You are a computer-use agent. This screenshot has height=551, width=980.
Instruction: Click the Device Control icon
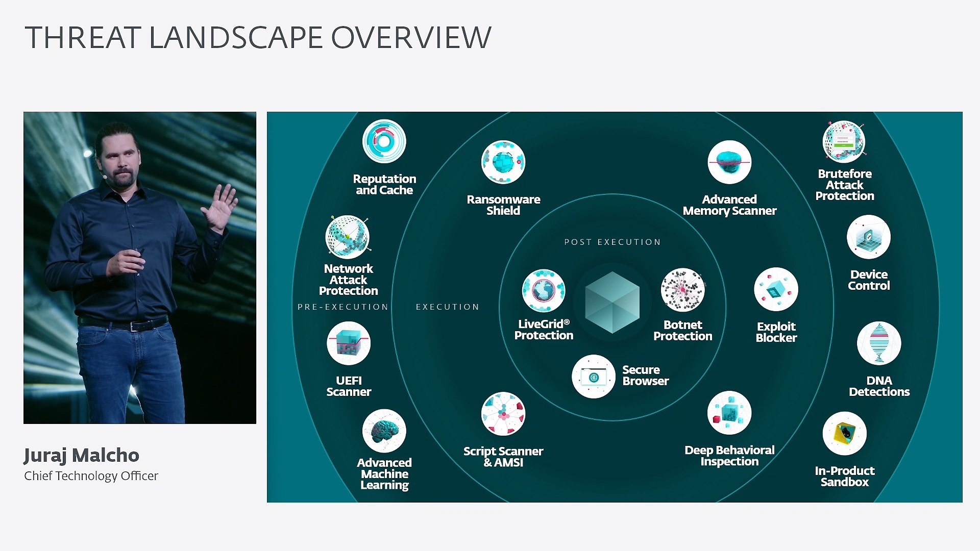[869, 237]
